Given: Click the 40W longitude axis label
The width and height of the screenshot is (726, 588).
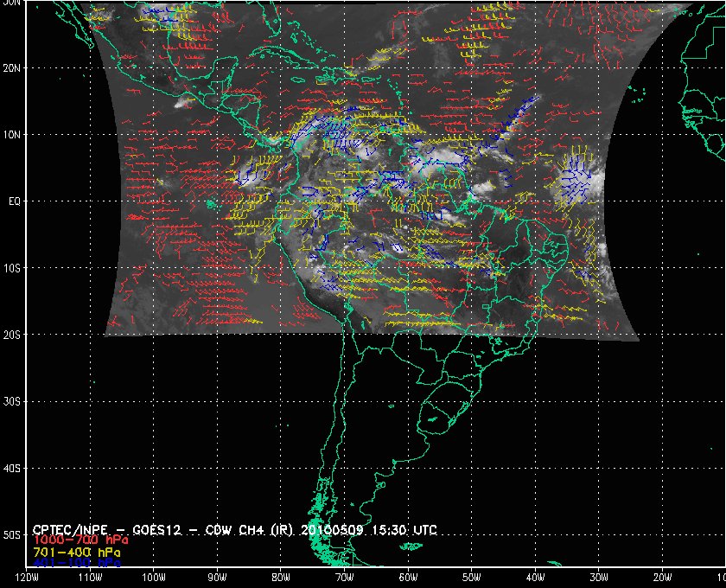Looking at the screenshot, I should [535, 578].
